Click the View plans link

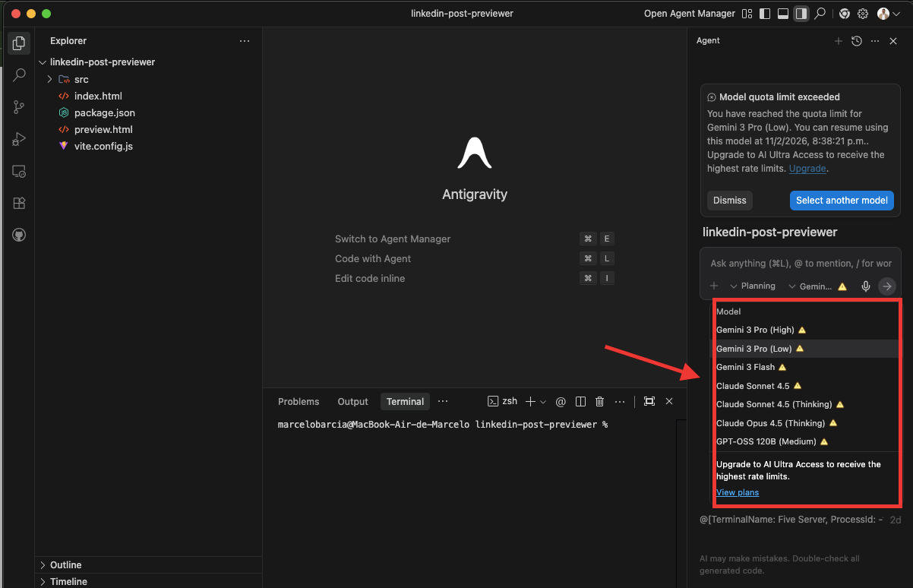coord(737,492)
